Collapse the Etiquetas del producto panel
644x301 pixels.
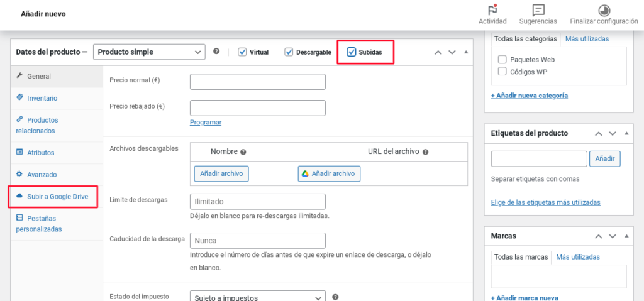[x=626, y=133]
